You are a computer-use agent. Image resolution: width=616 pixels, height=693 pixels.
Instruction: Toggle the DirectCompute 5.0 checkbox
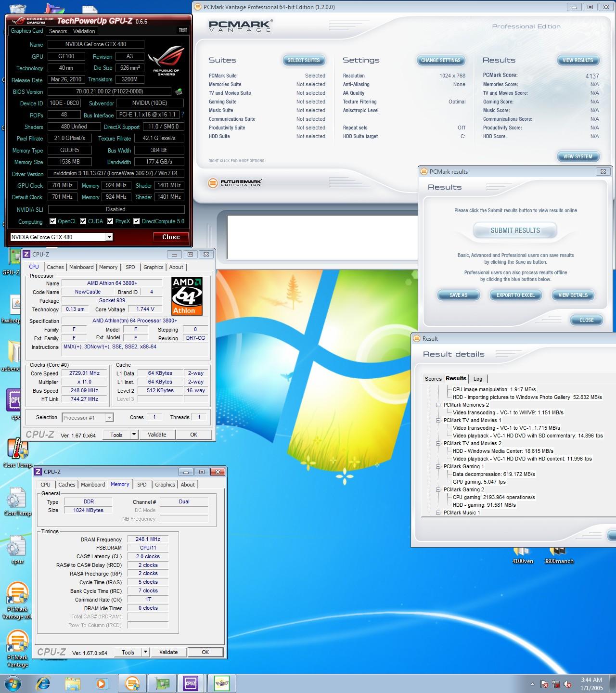pos(137,221)
